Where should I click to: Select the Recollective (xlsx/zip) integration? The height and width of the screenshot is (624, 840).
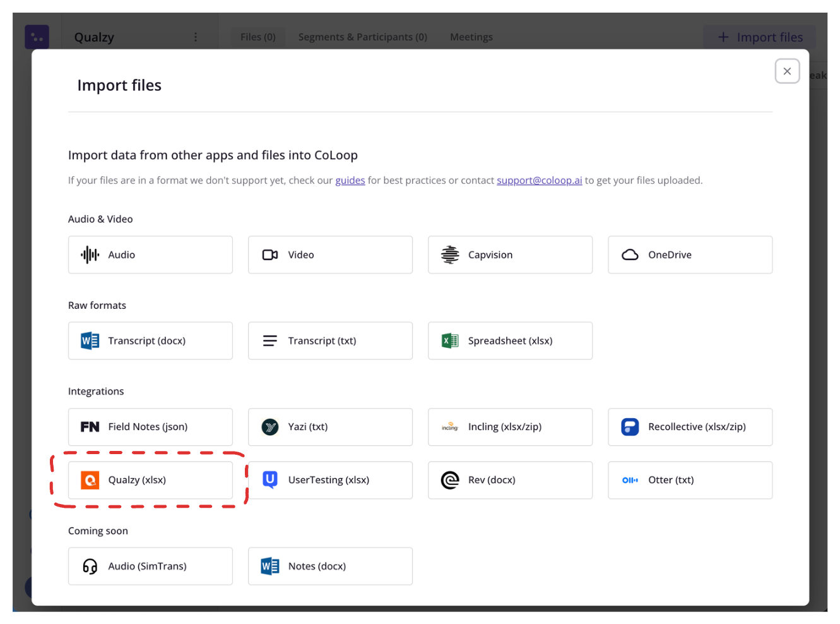tap(690, 427)
